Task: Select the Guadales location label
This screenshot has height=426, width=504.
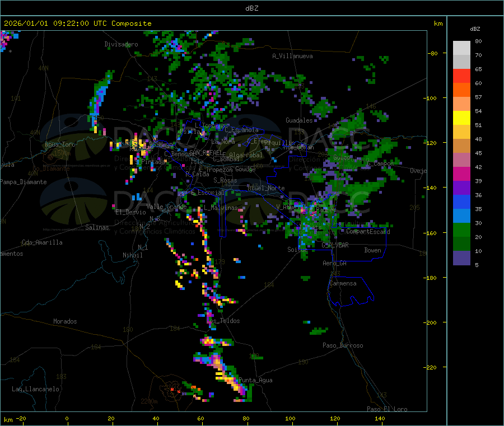Action: pyautogui.click(x=299, y=120)
